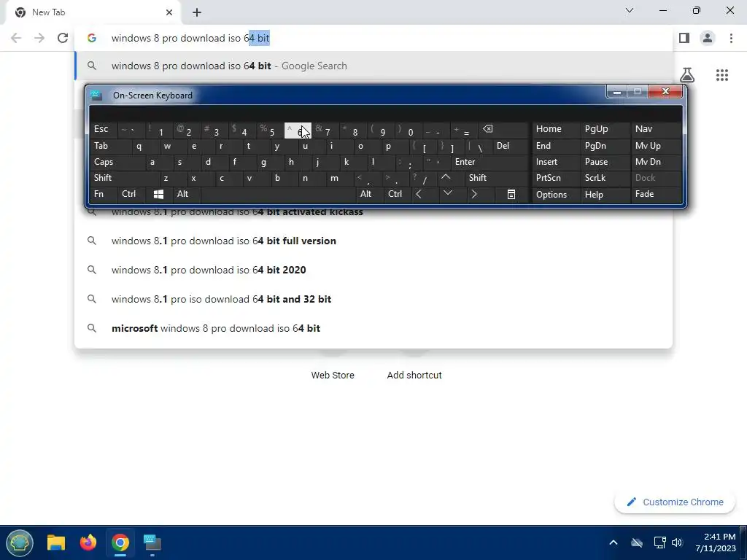Click Backspace key on On-Screen Keyboard
This screenshot has height=560, width=747.
pos(504,130)
